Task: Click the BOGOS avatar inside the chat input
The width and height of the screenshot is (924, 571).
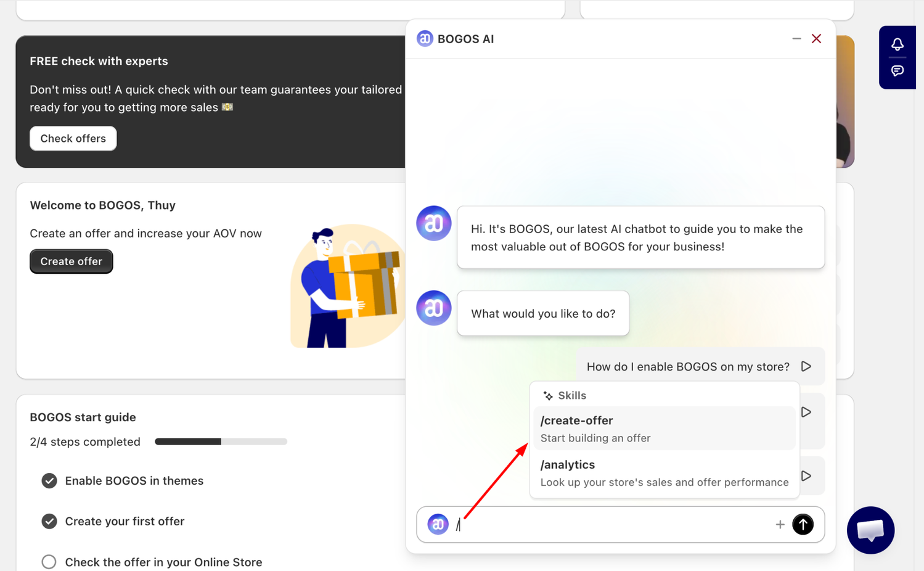Action: coord(438,524)
